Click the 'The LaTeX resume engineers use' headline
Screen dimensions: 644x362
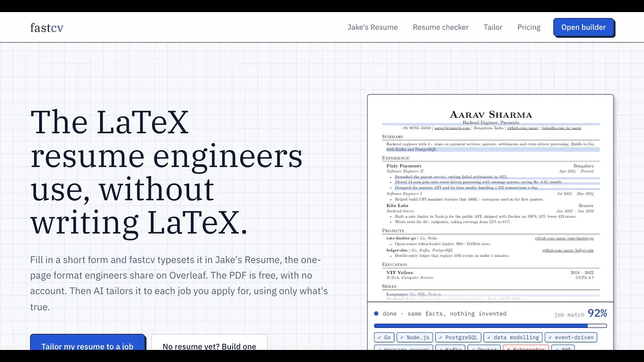click(166, 172)
